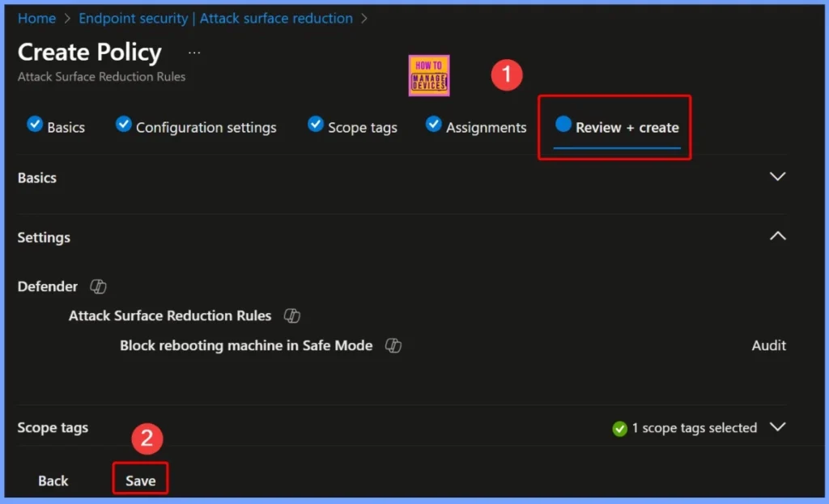This screenshot has width=829, height=504.
Task: Expand the Scope tags section
Action: [x=777, y=427]
